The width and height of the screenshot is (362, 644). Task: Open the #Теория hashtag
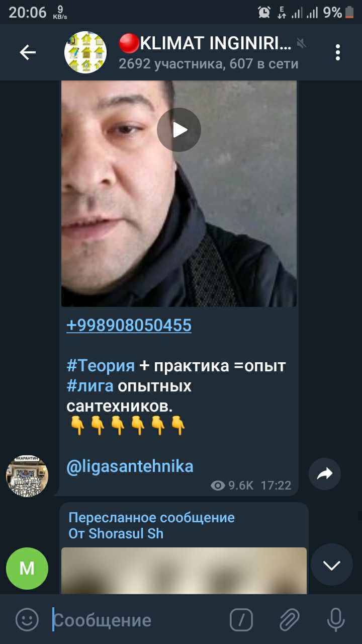(x=101, y=366)
